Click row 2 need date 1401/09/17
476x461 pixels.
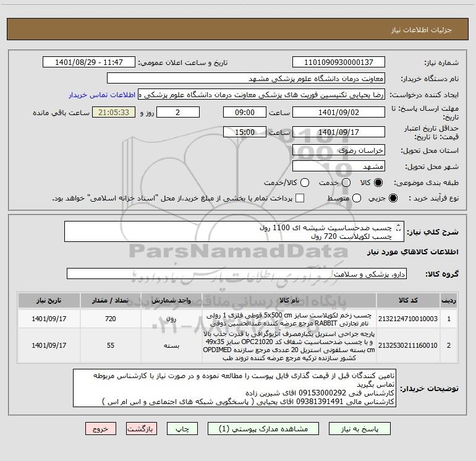point(49,345)
